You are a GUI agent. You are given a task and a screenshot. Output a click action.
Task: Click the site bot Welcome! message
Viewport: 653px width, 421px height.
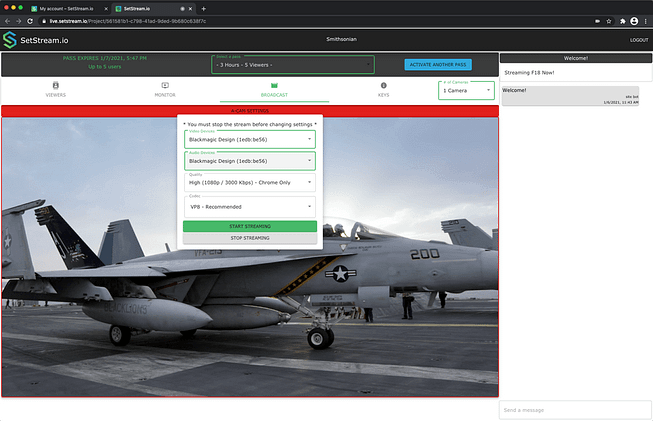click(570, 96)
